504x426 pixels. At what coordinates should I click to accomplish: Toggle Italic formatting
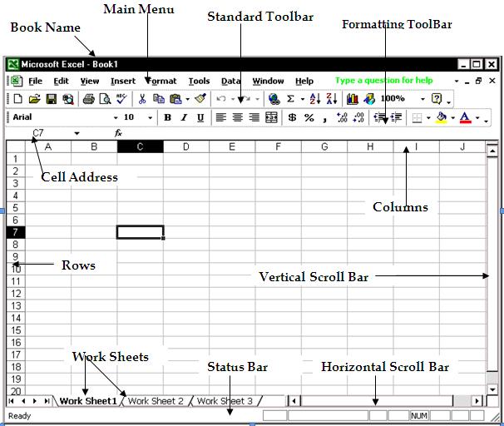tap(184, 117)
